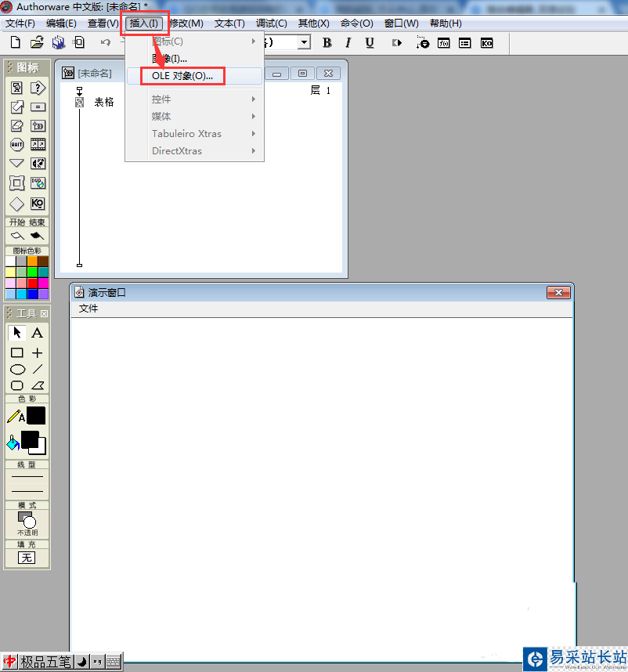Select the pointer tool in toolbox
The image size is (628, 672).
[16, 333]
